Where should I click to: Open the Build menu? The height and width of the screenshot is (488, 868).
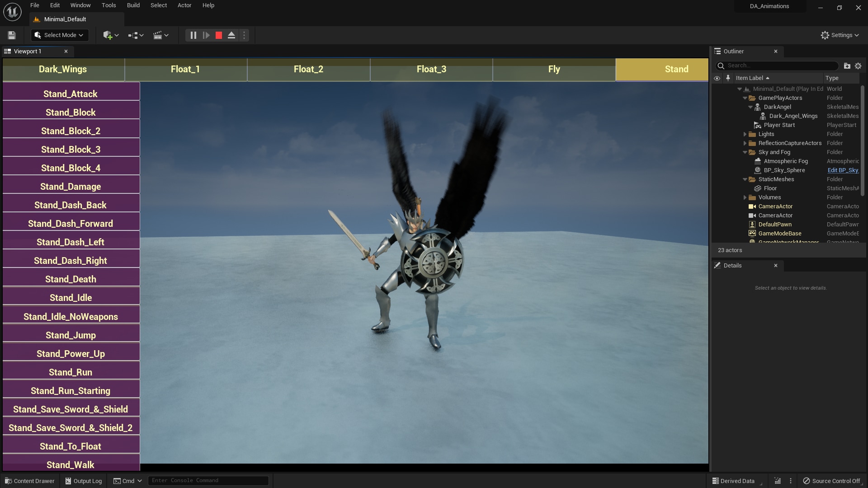coord(133,5)
